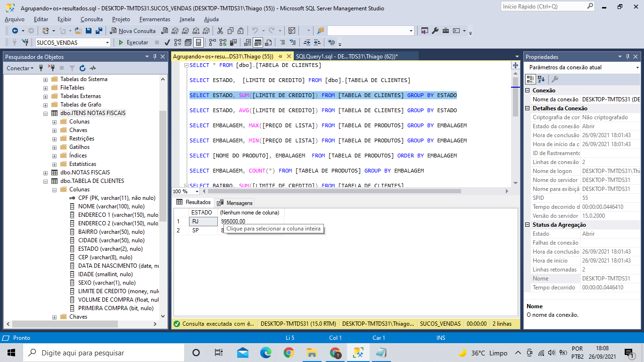Viewport: 644px width, 362px height.
Task: Click the Save file icon
Action: tap(89, 31)
